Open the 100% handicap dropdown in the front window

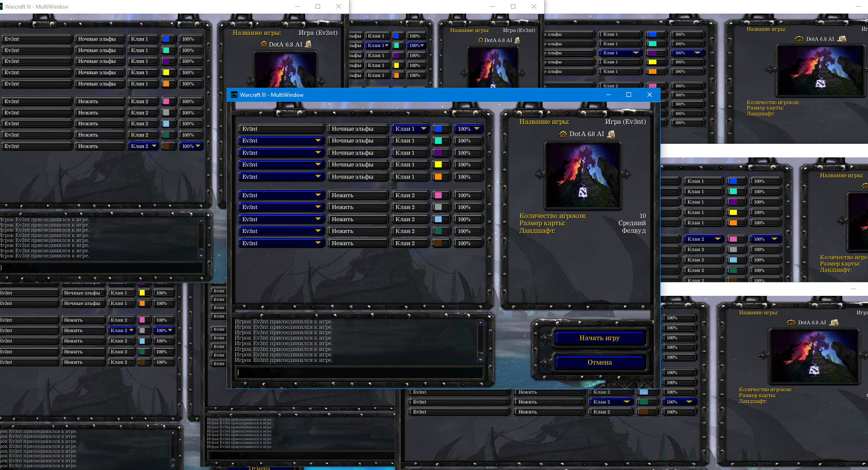468,129
